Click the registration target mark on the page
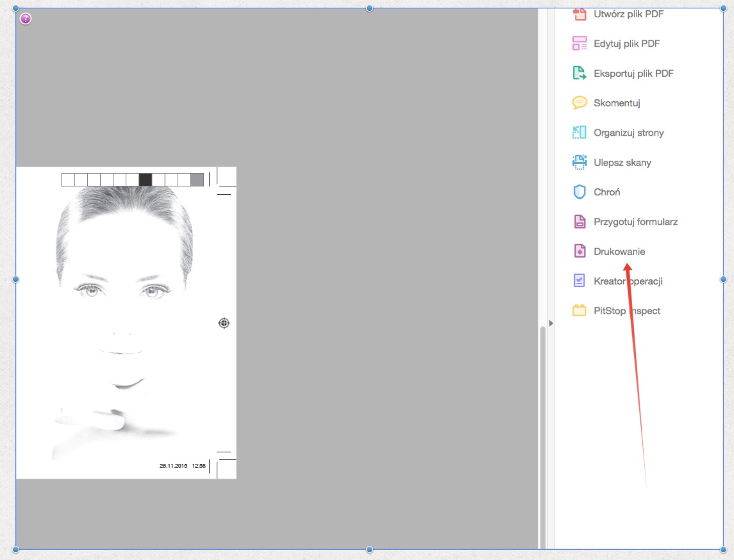This screenshot has height=560, width=734. point(224,323)
